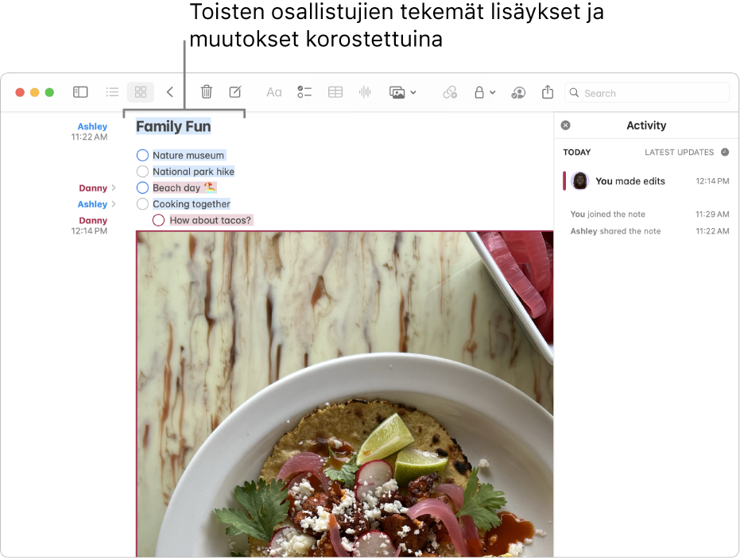Switch to list view of notes
Image resolution: width=740 pixels, height=560 pixels.
tap(112, 92)
